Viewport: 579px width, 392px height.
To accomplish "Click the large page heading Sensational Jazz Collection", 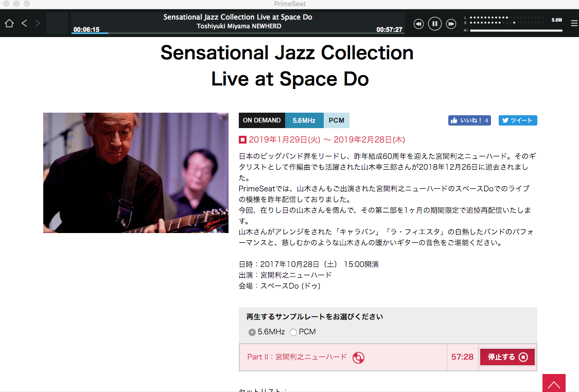I will tap(287, 53).
